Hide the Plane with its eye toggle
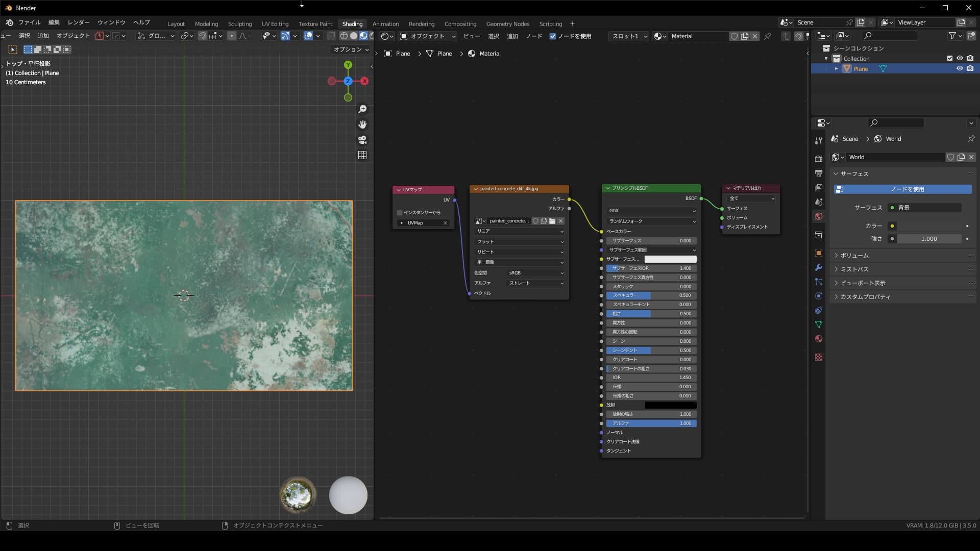 (960, 68)
